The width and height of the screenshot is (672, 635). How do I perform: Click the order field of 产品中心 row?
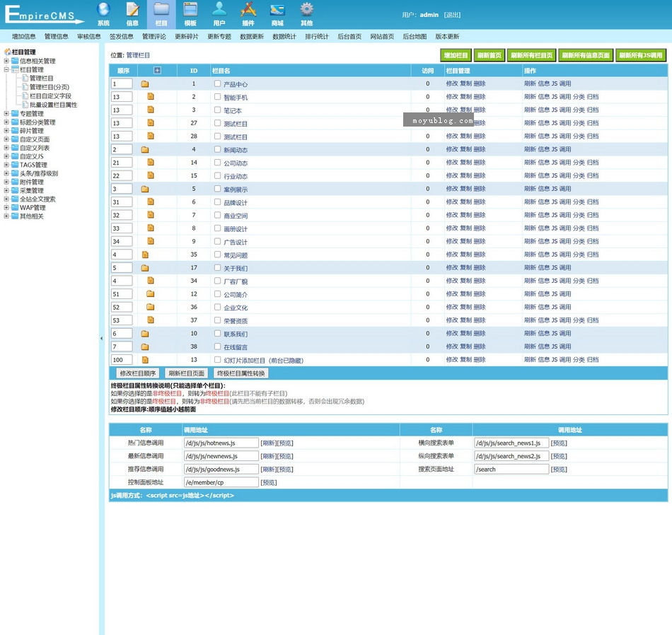(122, 84)
